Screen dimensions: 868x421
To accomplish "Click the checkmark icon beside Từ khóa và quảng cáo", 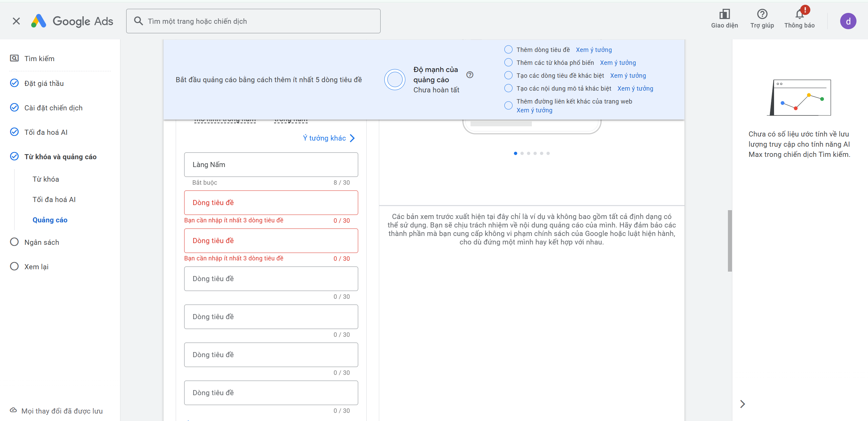I will pyautogui.click(x=14, y=157).
